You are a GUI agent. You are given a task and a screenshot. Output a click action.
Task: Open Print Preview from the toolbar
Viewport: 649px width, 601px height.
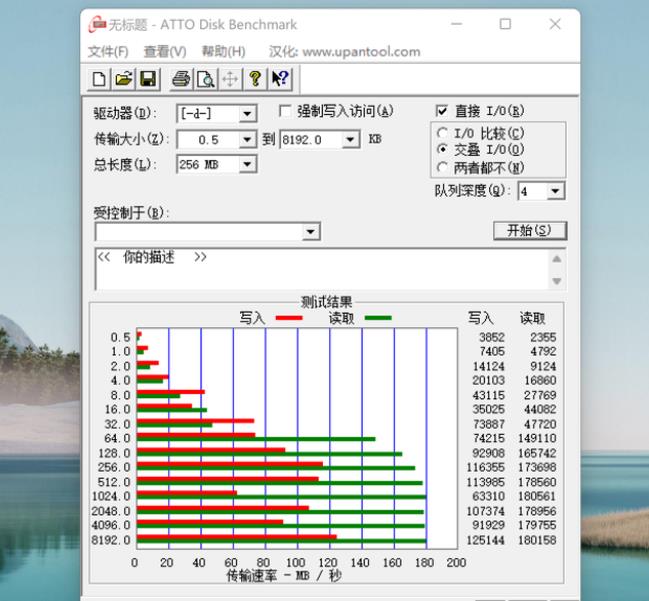coord(205,79)
